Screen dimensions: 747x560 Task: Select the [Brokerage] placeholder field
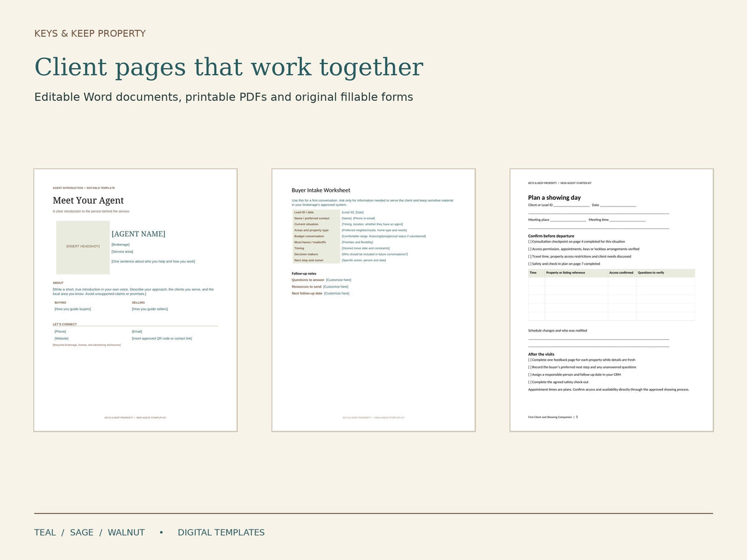121,245
